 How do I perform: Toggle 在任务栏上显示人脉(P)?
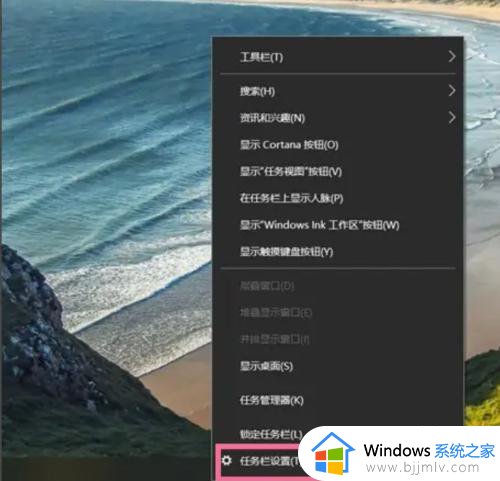(x=338, y=198)
